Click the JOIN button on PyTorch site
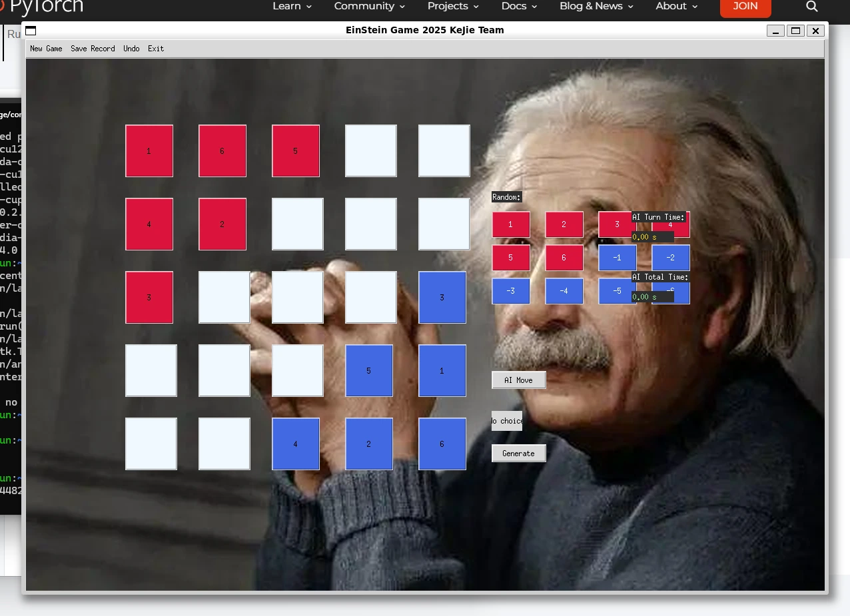 [x=745, y=7]
